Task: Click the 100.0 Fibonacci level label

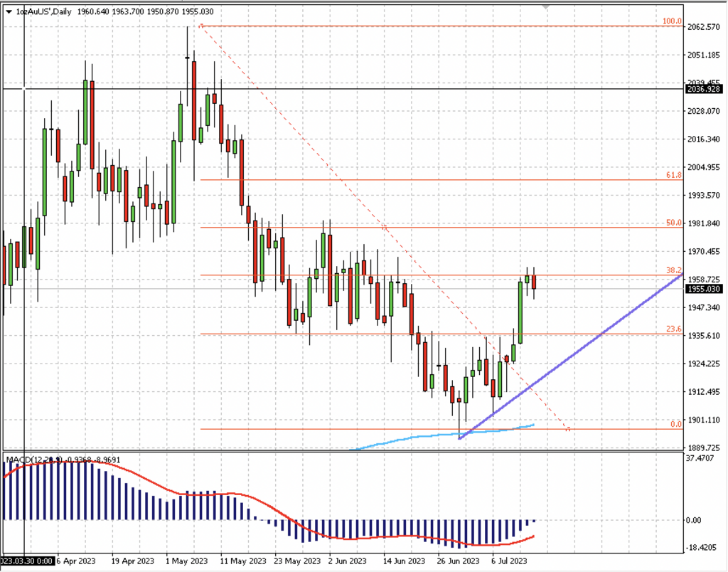Action: pos(672,21)
